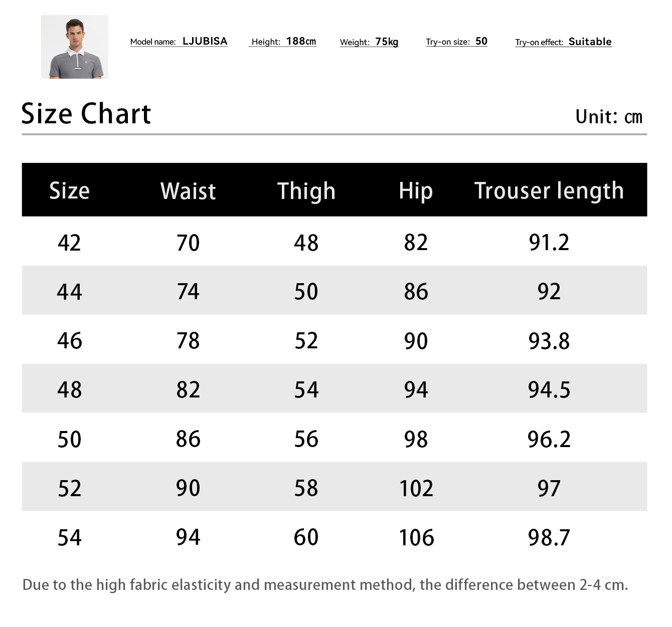672x627 pixels.
Task: Click the Waist column header
Action: (x=188, y=191)
